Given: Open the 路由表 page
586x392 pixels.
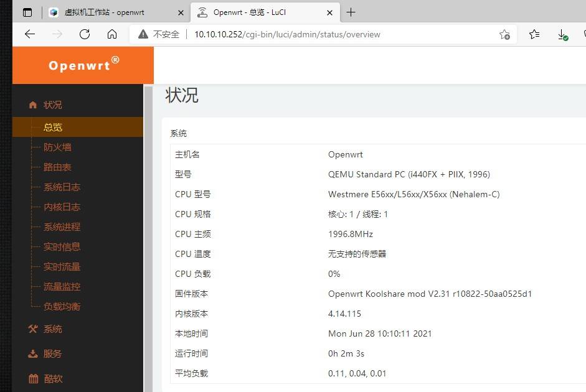Looking at the screenshot, I should (56, 167).
